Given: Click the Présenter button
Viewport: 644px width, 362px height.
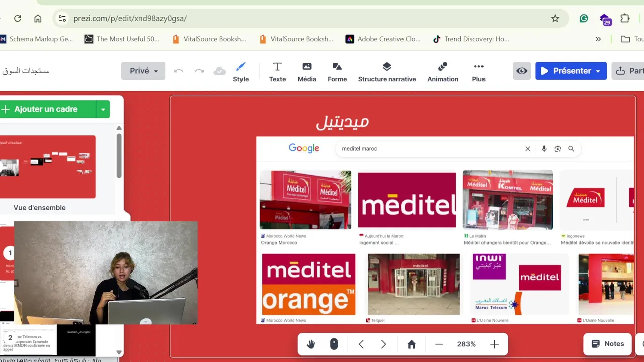Looking at the screenshot, I should 566,71.
